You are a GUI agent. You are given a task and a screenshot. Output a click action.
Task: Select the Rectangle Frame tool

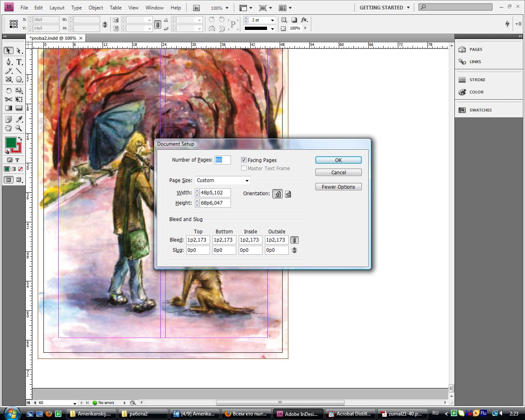point(9,80)
